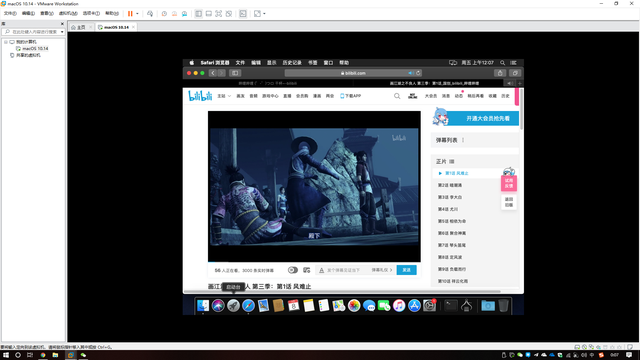
Task: Click the Safari share button
Action: click(x=500, y=73)
